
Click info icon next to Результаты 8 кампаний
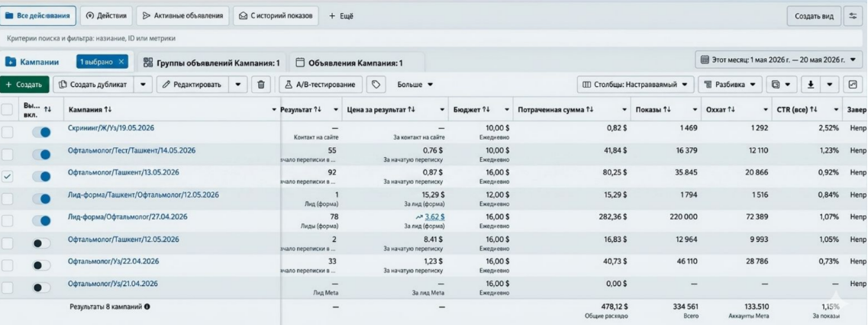click(147, 307)
